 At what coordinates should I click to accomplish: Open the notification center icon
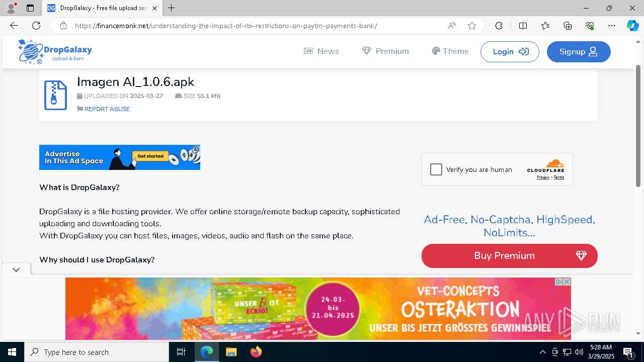(628, 352)
